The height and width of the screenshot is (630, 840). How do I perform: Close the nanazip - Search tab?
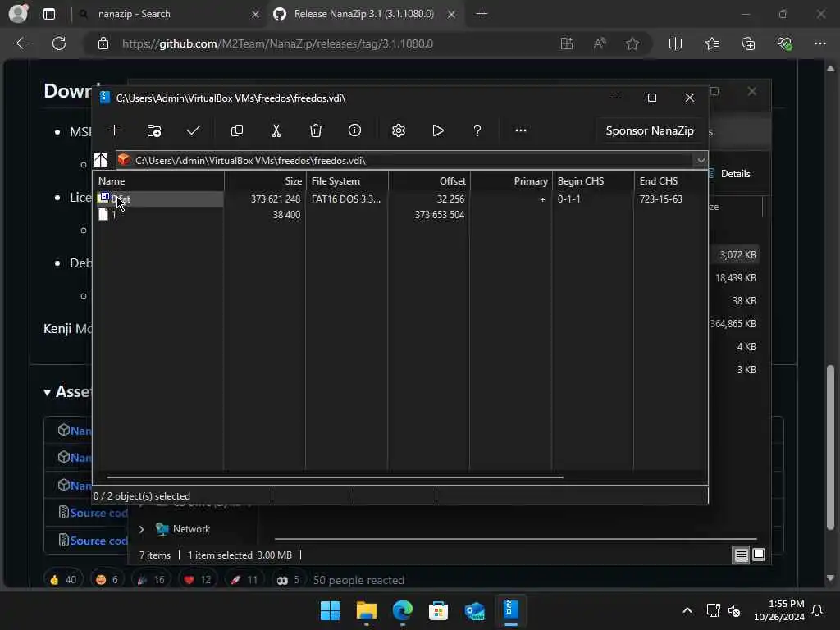tap(256, 15)
